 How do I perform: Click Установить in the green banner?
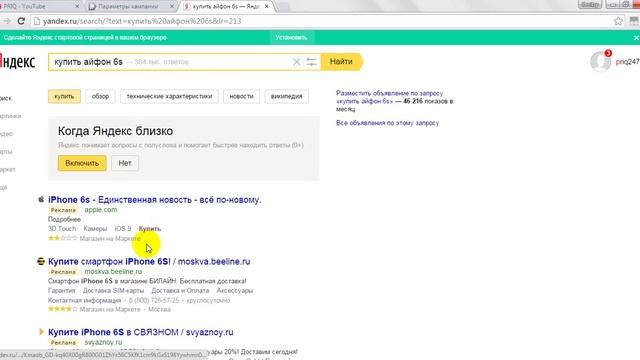(x=291, y=38)
